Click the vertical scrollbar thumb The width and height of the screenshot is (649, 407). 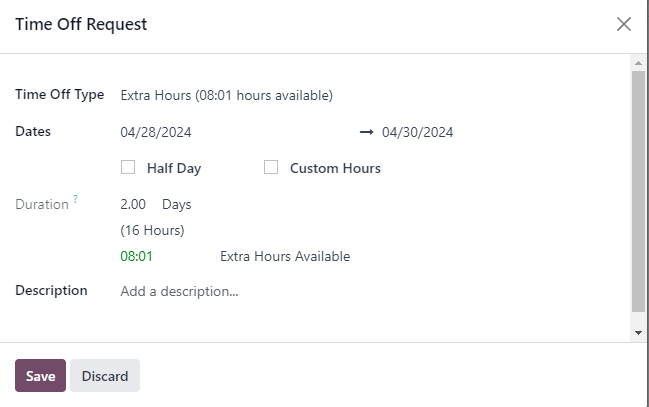click(638, 191)
